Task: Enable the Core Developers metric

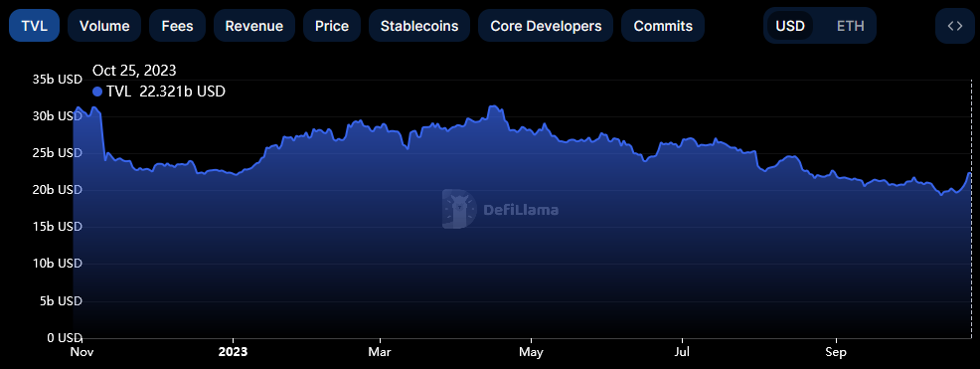Action: click(546, 26)
